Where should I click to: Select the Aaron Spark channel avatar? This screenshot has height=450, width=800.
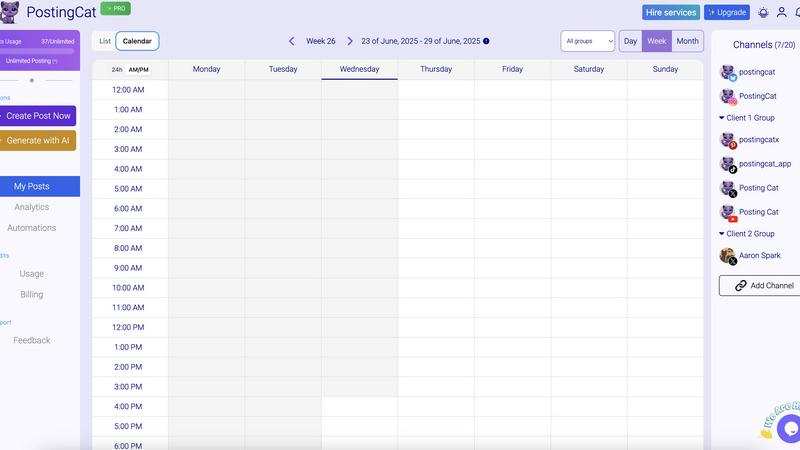coord(728,256)
